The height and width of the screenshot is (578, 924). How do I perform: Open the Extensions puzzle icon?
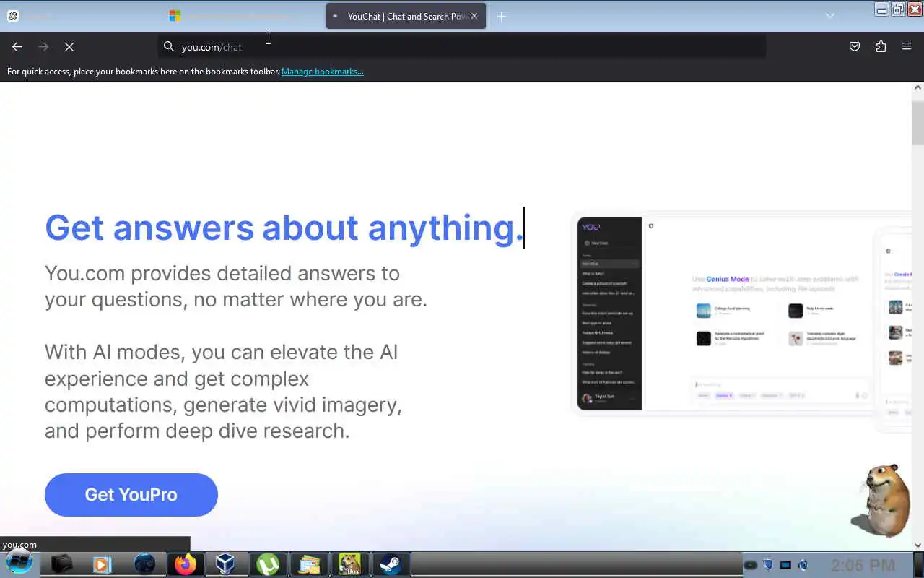pos(881,46)
